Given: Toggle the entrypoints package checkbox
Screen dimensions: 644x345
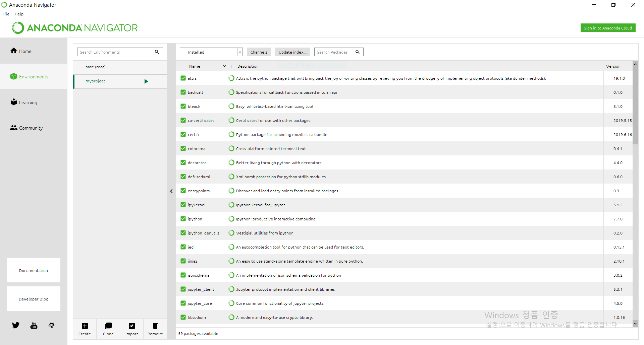Looking at the screenshot, I should 183,191.
